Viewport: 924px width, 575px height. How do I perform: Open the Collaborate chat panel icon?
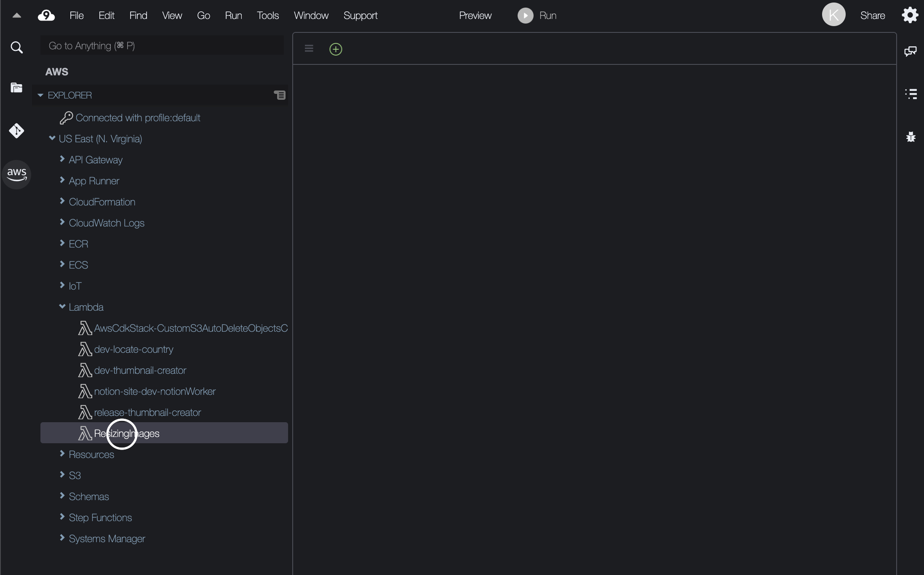click(910, 51)
